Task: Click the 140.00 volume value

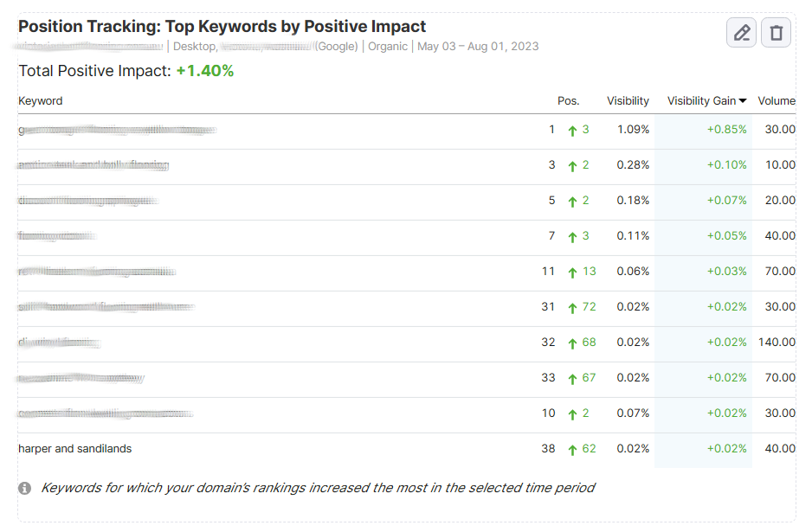Action: pos(777,343)
